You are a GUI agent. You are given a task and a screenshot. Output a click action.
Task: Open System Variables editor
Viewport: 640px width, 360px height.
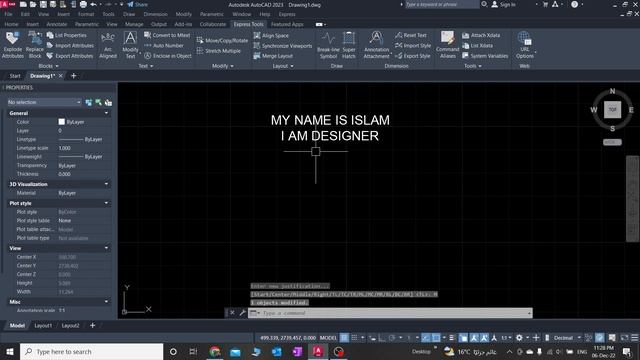[485, 56]
